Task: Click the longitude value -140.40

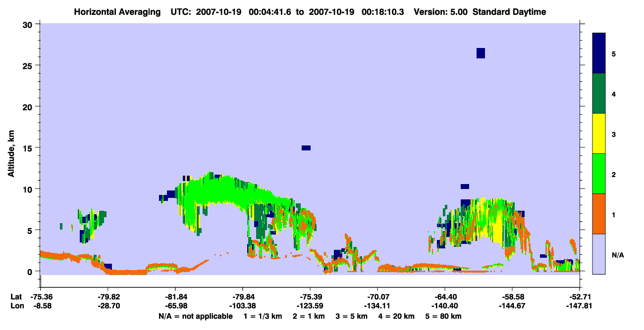Action: coord(444,306)
